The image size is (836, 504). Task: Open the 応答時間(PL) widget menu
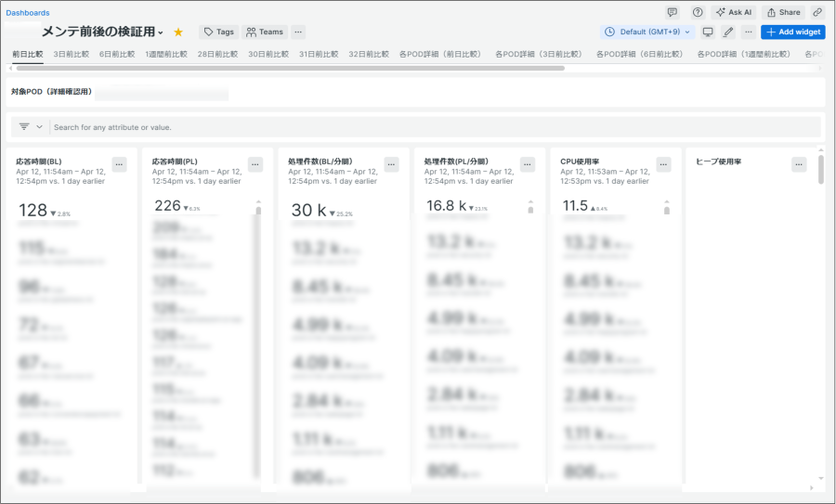point(255,164)
